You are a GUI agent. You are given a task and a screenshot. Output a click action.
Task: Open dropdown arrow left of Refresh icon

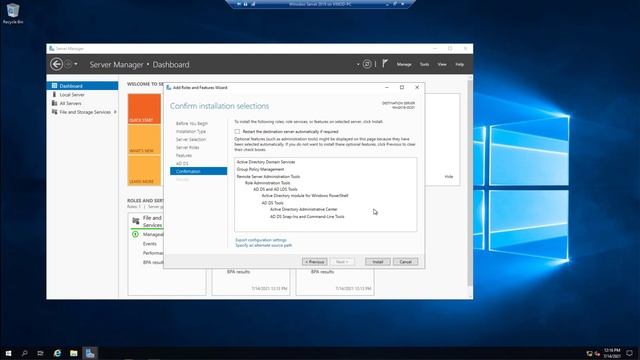pos(358,64)
